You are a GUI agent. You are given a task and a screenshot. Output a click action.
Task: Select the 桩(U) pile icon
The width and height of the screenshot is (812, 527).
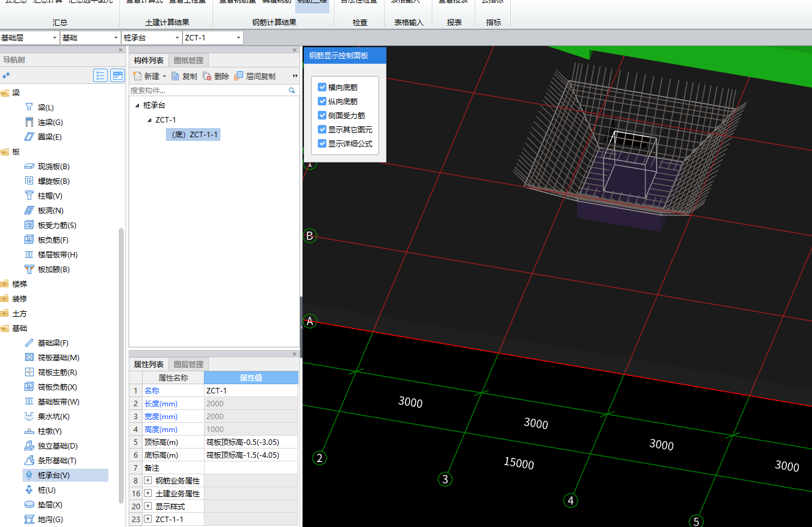click(x=29, y=490)
